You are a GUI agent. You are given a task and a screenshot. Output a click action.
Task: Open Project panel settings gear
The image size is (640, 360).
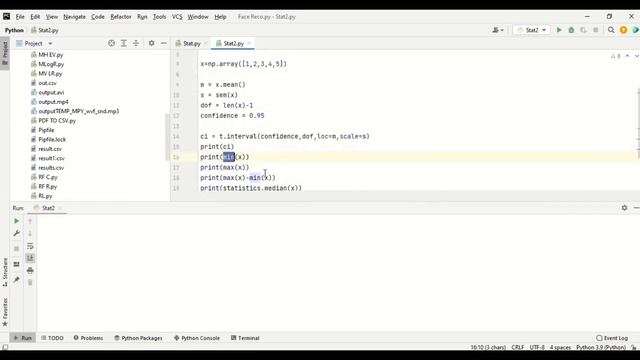coord(151,43)
